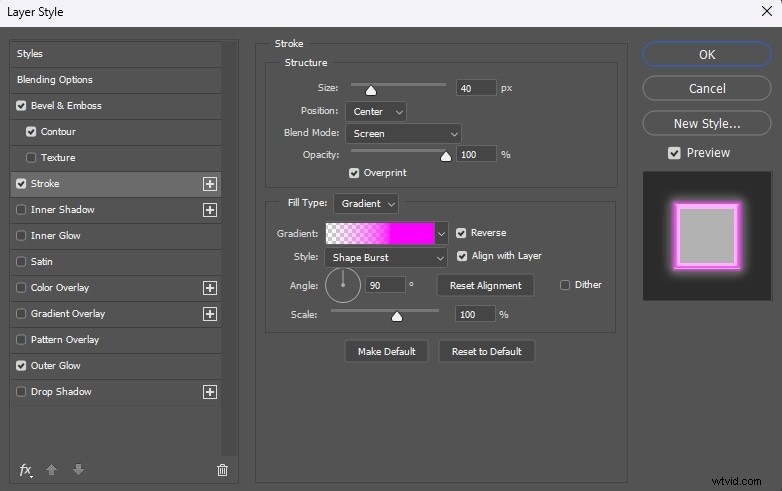Click the effects list scrollbar
Image resolution: width=782 pixels, height=491 pixels.
click(x=229, y=248)
